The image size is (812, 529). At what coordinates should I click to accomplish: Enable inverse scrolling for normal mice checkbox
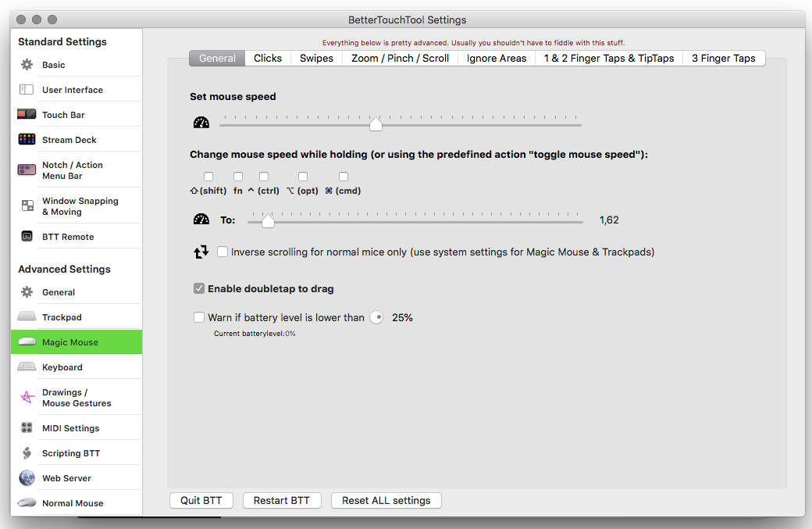coord(223,252)
